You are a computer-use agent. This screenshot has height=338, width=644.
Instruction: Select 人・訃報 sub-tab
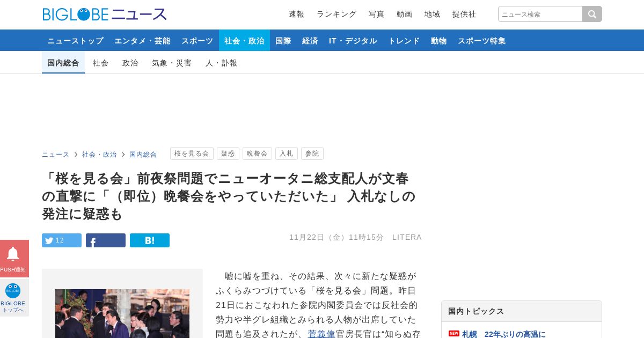222,63
